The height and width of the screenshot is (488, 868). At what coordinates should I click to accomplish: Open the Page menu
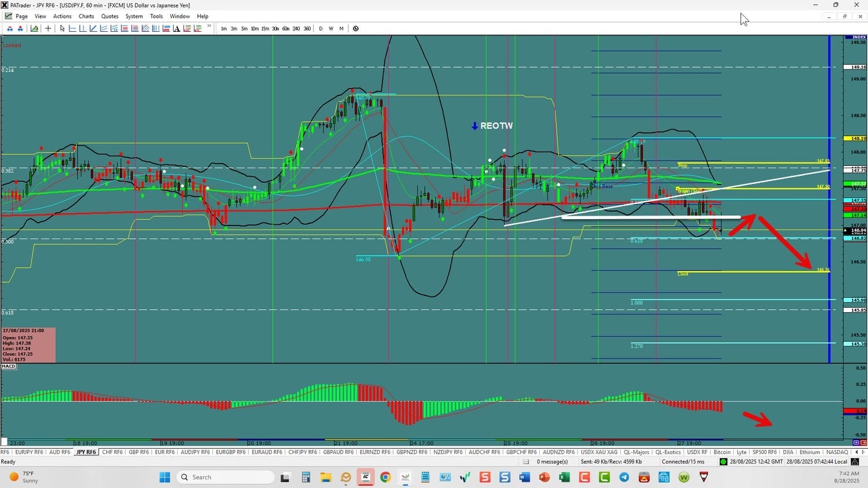pyautogui.click(x=21, y=16)
